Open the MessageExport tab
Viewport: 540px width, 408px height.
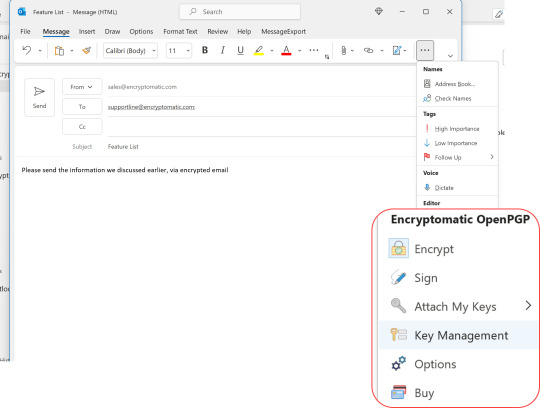[283, 32]
